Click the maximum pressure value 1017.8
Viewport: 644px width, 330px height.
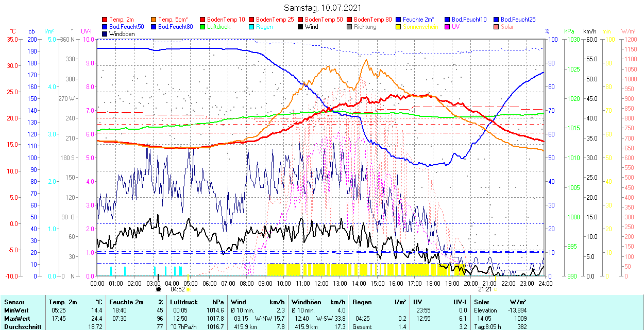215,319
